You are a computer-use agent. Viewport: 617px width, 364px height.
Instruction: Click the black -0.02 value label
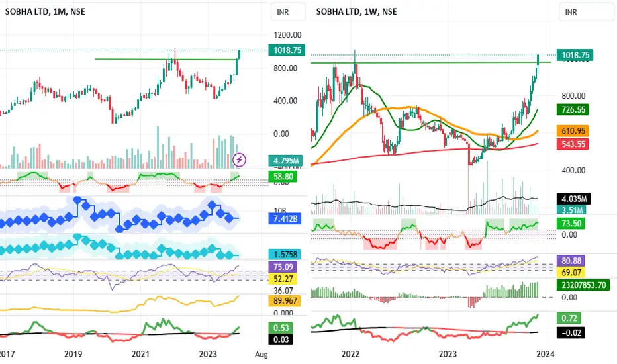571,332
